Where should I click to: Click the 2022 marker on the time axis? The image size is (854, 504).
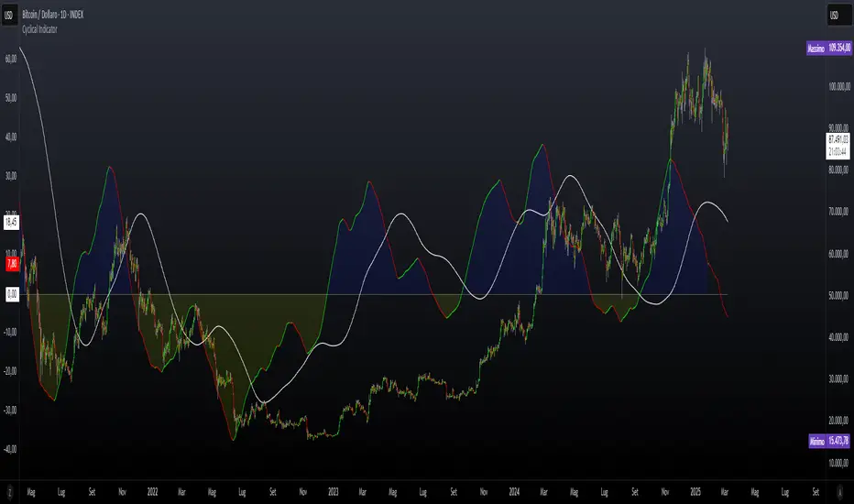(x=152, y=491)
